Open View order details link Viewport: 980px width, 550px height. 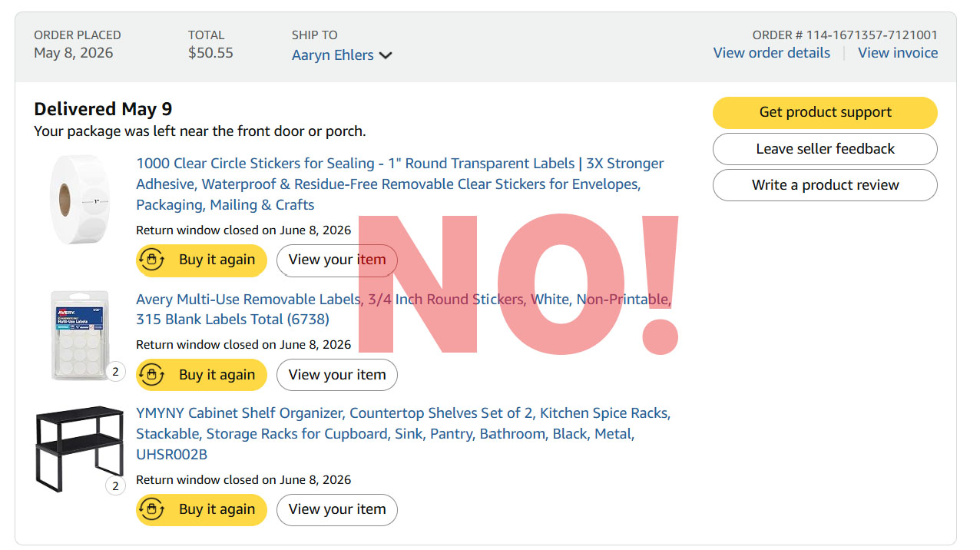[771, 53]
